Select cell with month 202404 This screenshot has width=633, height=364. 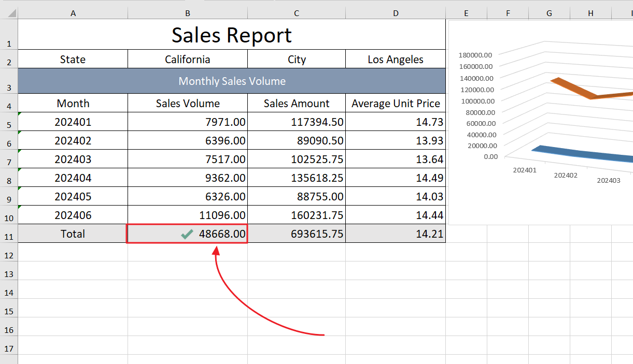73,178
